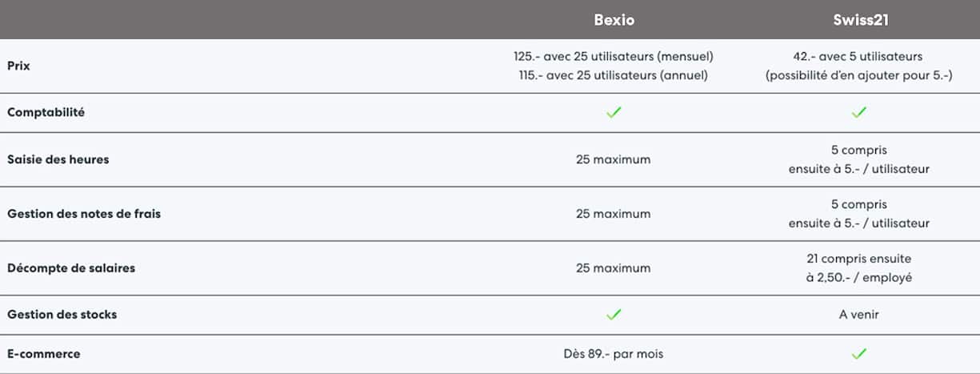Click Bexio's Dès 89.- par mois cell
This screenshot has width=980, height=374.
(613, 353)
